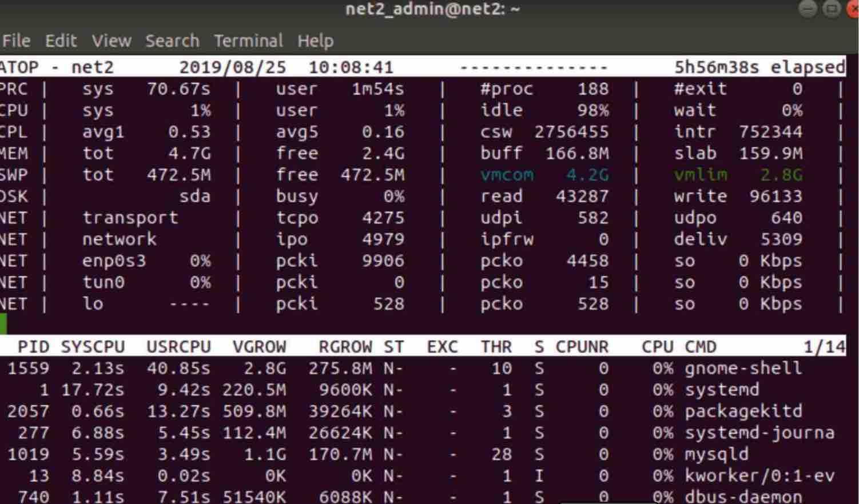This screenshot has width=859, height=504.
Task: Open the Terminal menu
Action: (248, 41)
